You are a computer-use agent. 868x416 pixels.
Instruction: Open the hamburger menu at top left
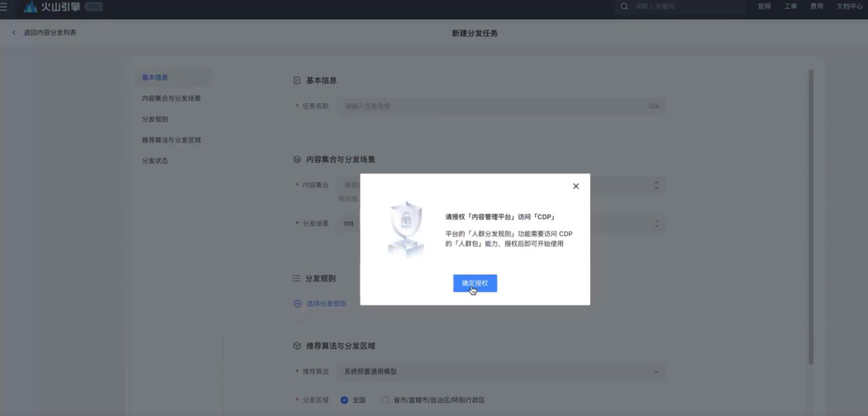4,6
